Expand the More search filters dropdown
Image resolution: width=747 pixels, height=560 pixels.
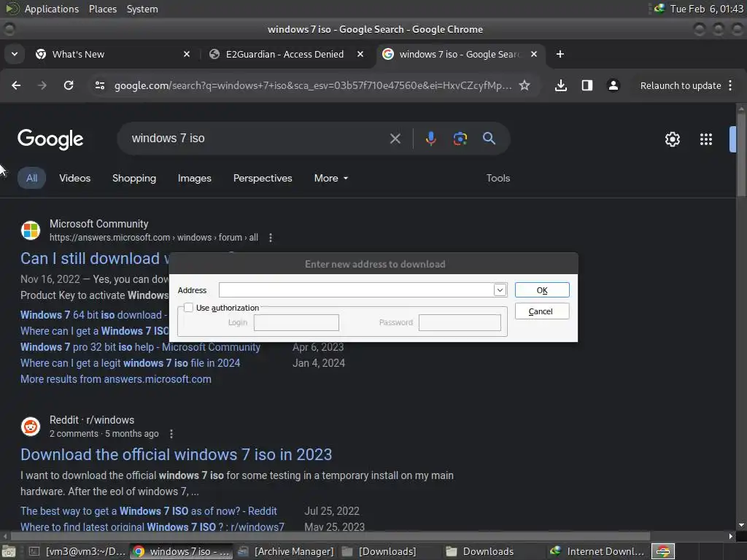pyautogui.click(x=331, y=178)
